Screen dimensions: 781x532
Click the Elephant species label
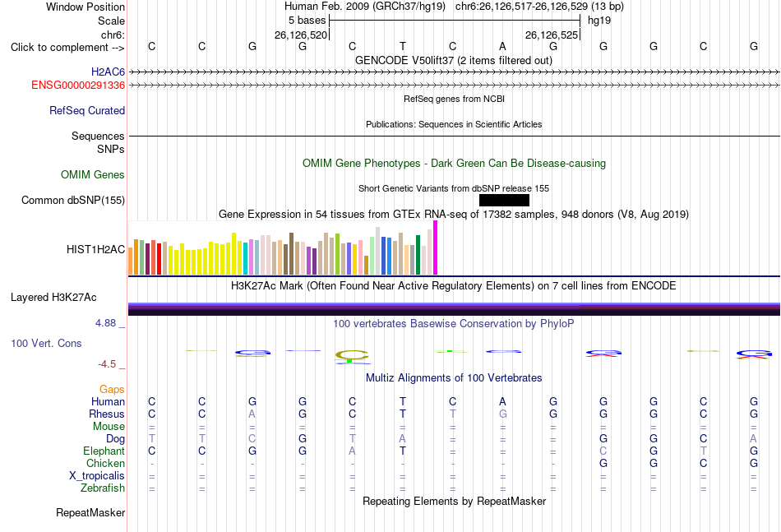click(104, 451)
